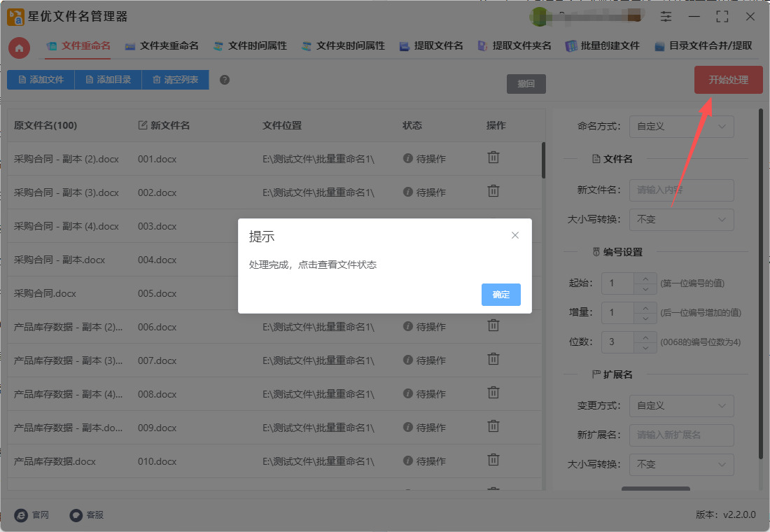The image size is (770, 532).
Task: Click edit icon beside 新文件名 header
Action: coord(143,125)
